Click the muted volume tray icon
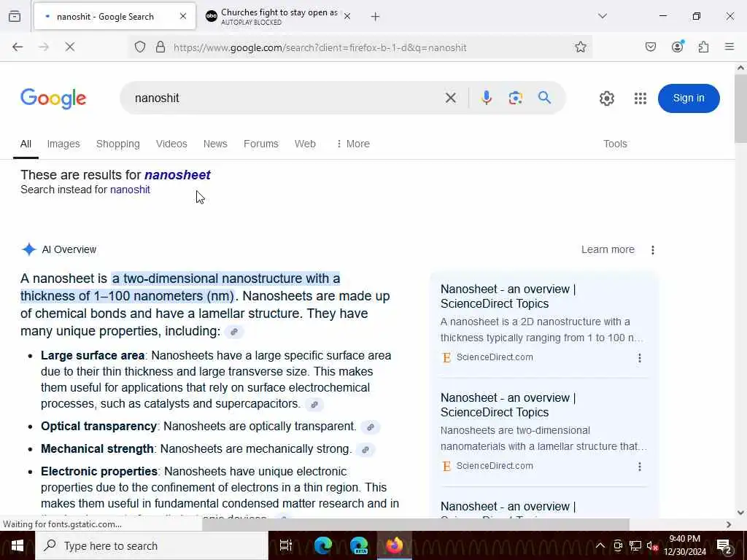Viewport: 747px width, 560px height. click(x=652, y=545)
